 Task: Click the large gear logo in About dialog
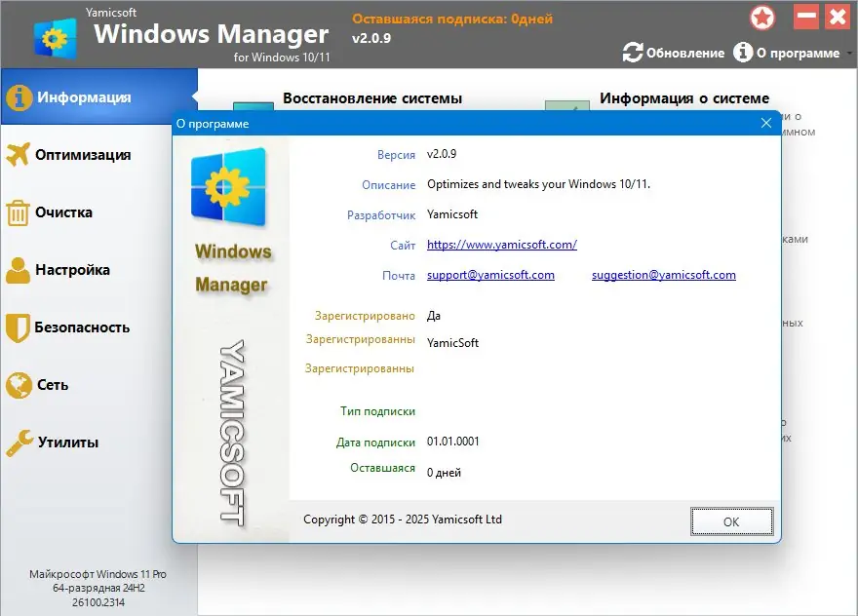click(228, 186)
